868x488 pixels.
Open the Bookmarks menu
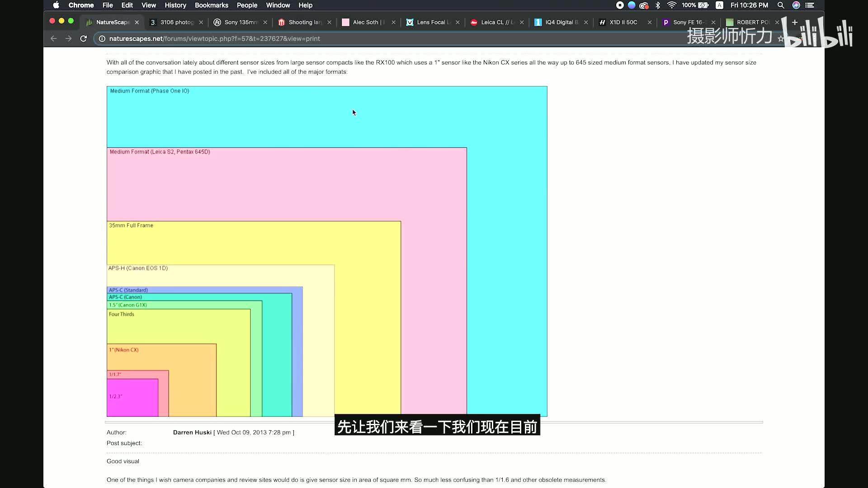pos(212,5)
